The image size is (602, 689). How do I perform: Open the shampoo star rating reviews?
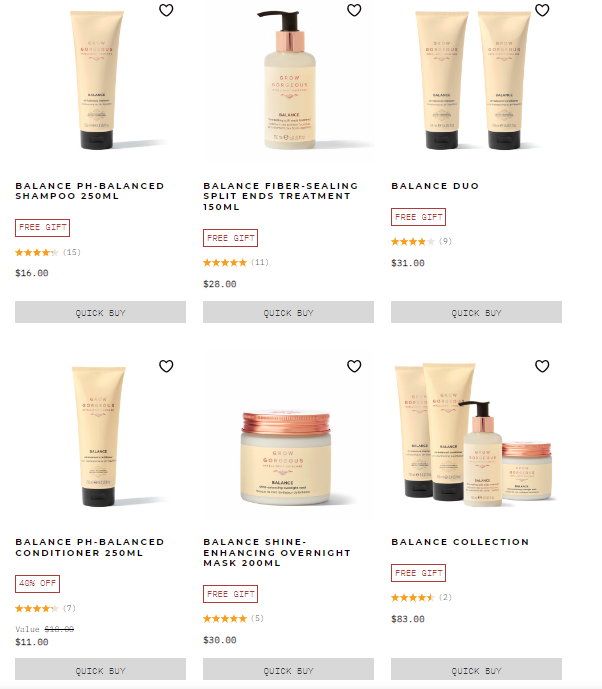point(48,252)
